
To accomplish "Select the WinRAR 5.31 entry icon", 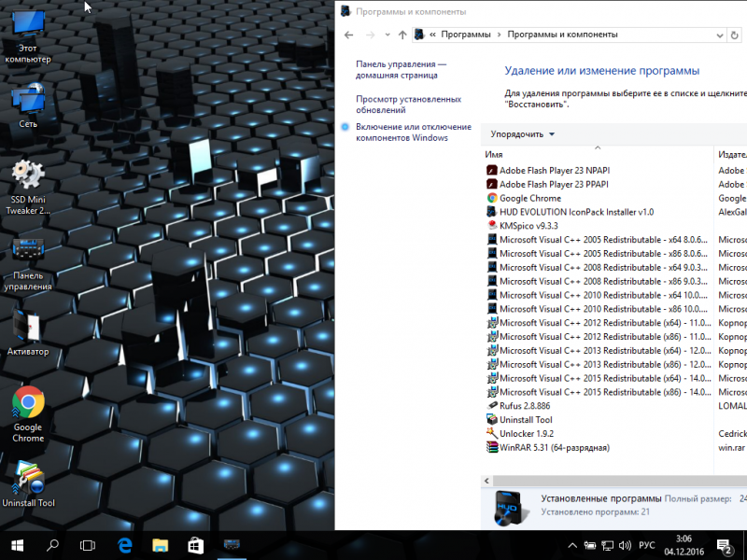I will (x=492, y=447).
